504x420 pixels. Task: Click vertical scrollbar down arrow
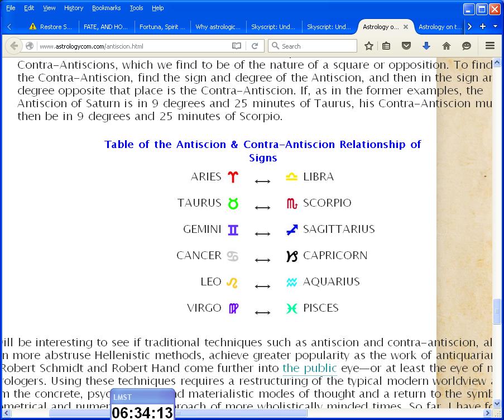point(497,404)
